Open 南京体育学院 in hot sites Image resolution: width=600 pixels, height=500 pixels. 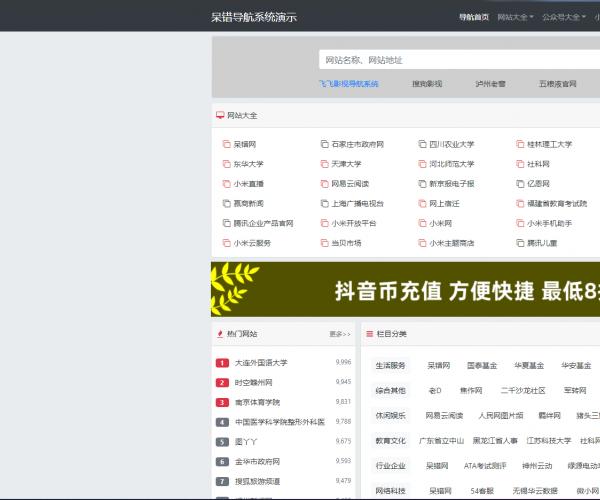coord(257,402)
